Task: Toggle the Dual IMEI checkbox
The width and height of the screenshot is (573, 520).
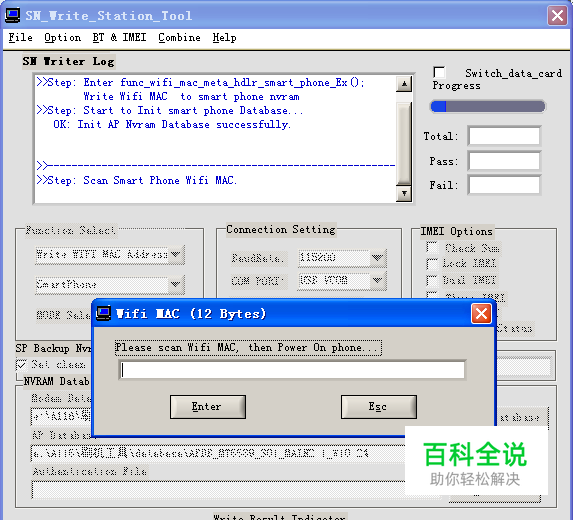Action: [x=432, y=281]
